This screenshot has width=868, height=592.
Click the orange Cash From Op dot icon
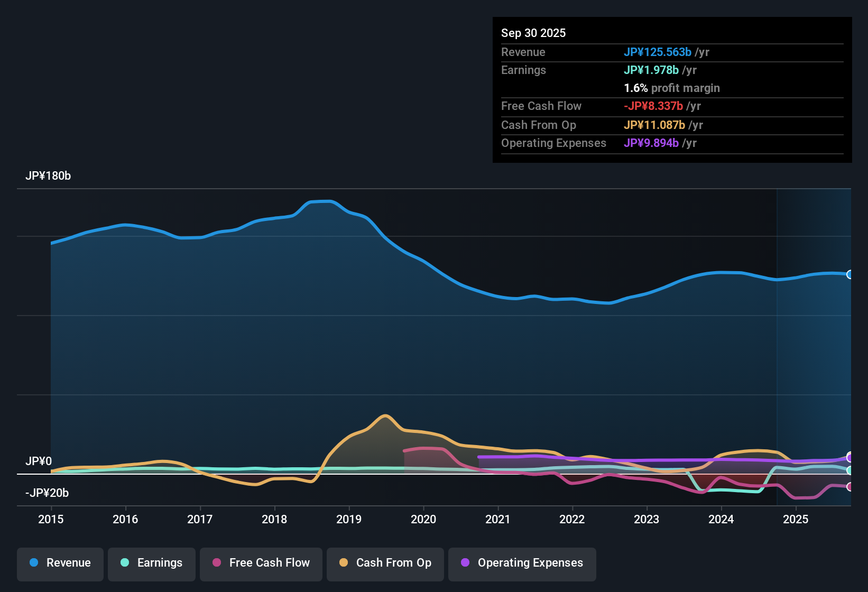pos(343,563)
